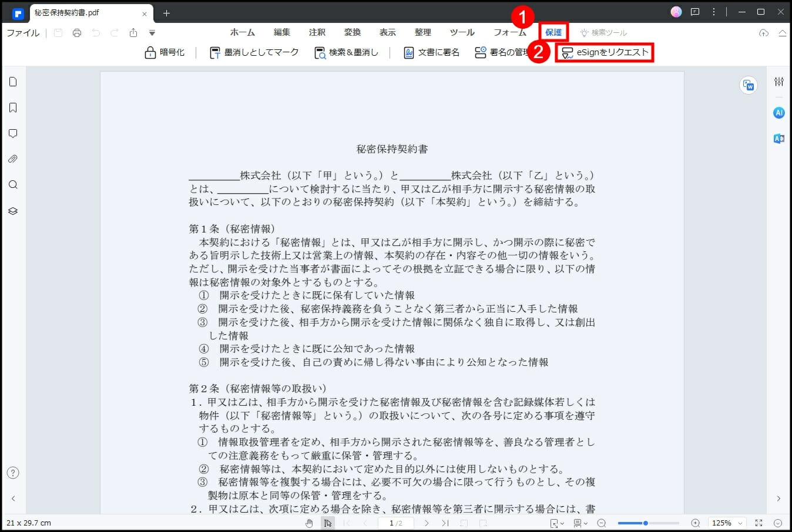The height and width of the screenshot is (532, 792).
Task: Open the page layout dropdown in status bar
Action: pyautogui.click(x=580, y=523)
